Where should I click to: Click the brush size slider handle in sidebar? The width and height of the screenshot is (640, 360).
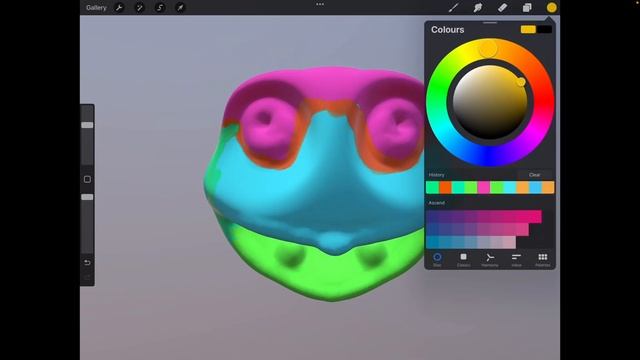pos(87,125)
